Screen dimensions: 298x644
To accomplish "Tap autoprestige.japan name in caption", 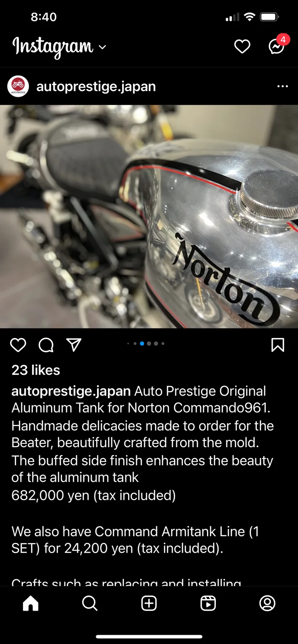I will click(71, 391).
